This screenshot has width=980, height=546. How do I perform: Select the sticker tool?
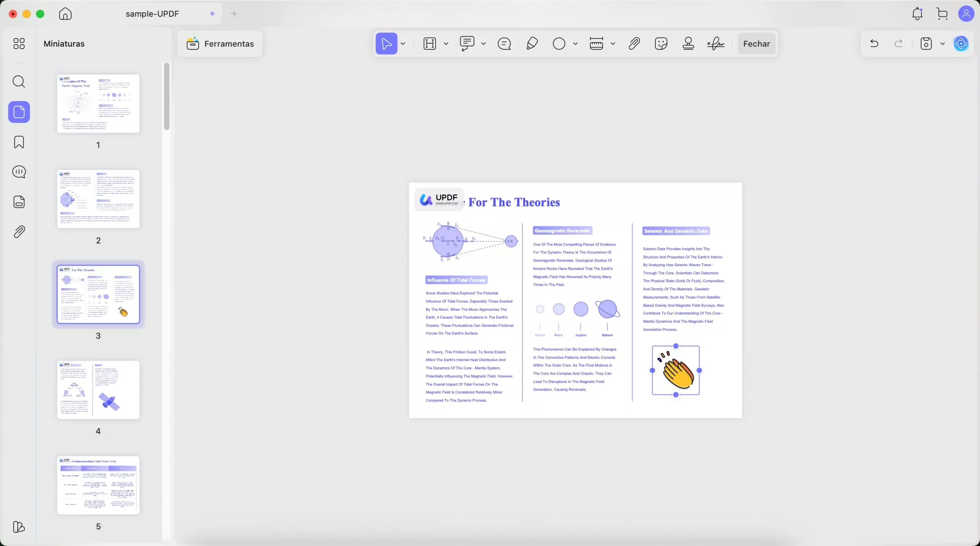point(661,44)
